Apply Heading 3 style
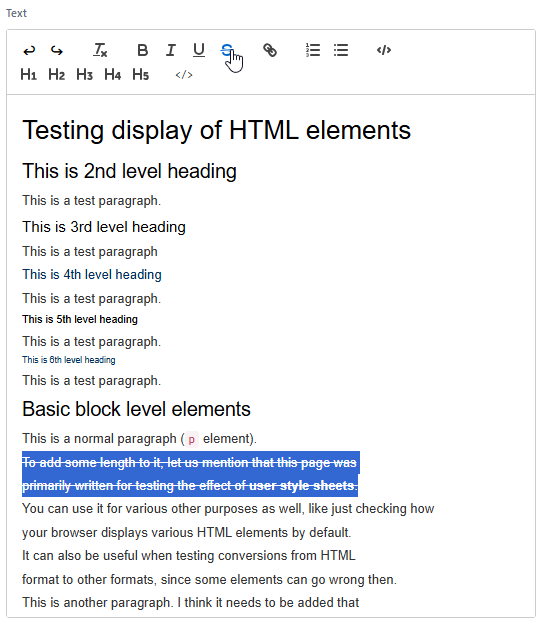This screenshot has width=544, height=624. [x=85, y=74]
